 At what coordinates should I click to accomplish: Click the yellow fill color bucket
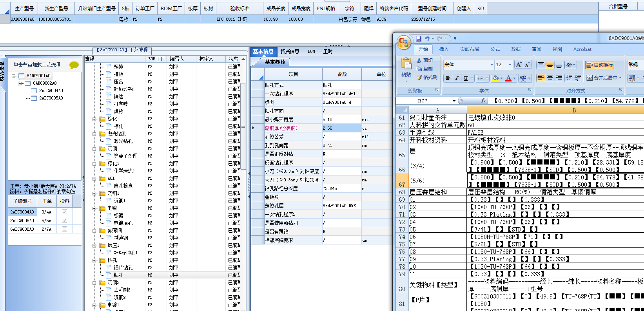(495, 78)
